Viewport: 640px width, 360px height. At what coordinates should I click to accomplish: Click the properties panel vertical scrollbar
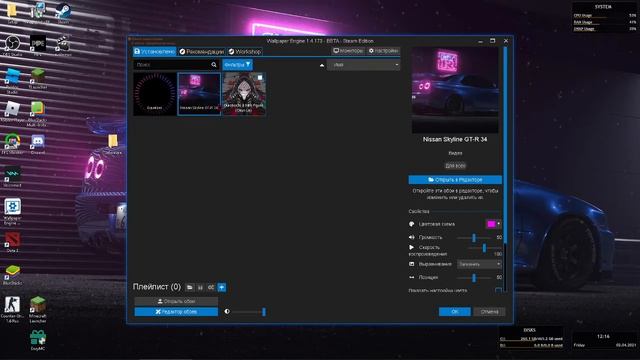[505, 145]
